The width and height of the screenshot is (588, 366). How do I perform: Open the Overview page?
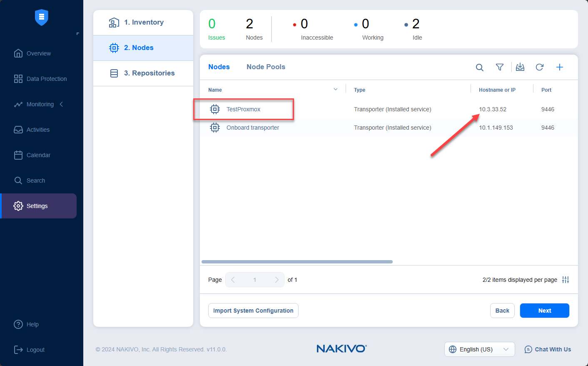tap(38, 53)
